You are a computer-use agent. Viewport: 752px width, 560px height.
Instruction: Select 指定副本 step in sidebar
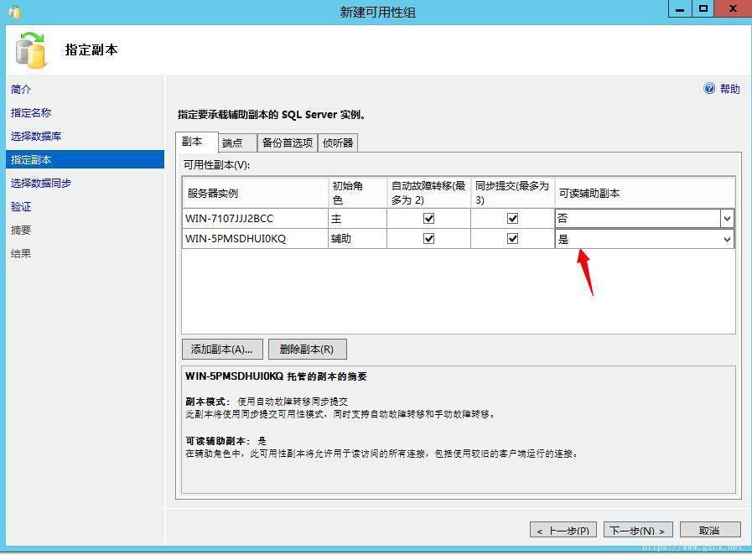85,159
